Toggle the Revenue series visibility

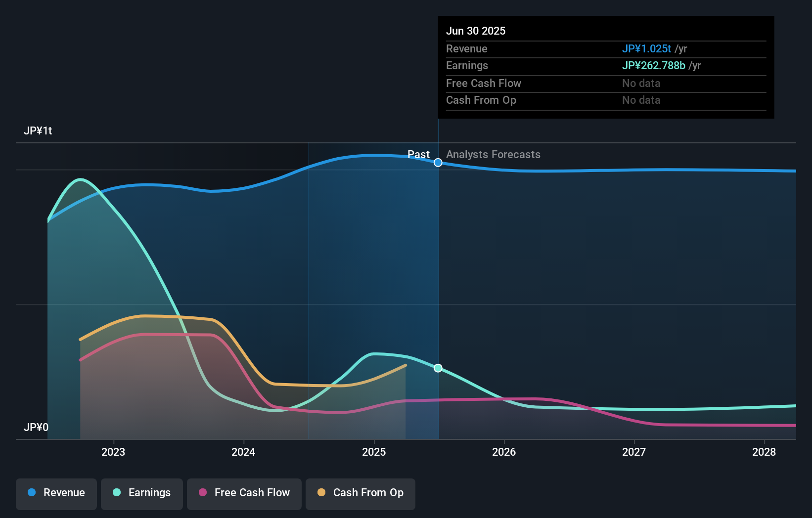pyautogui.click(x=56, y=493)
